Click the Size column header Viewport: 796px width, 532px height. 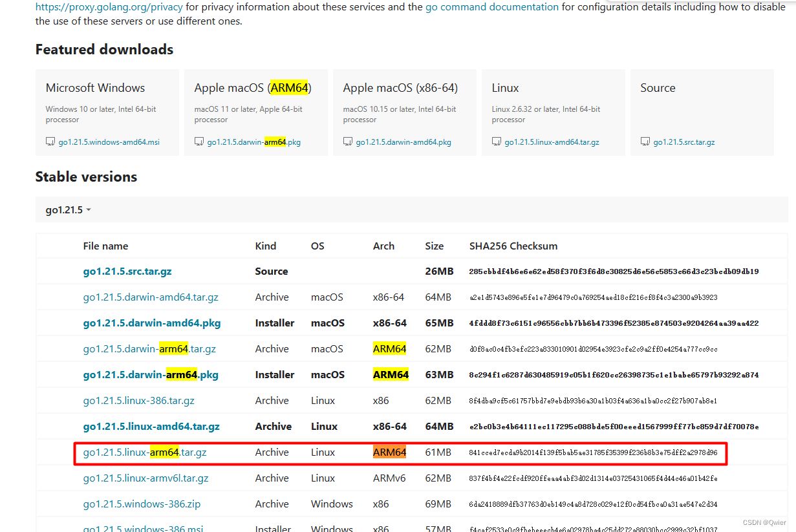pyautogui.click(x=435, y=246)
